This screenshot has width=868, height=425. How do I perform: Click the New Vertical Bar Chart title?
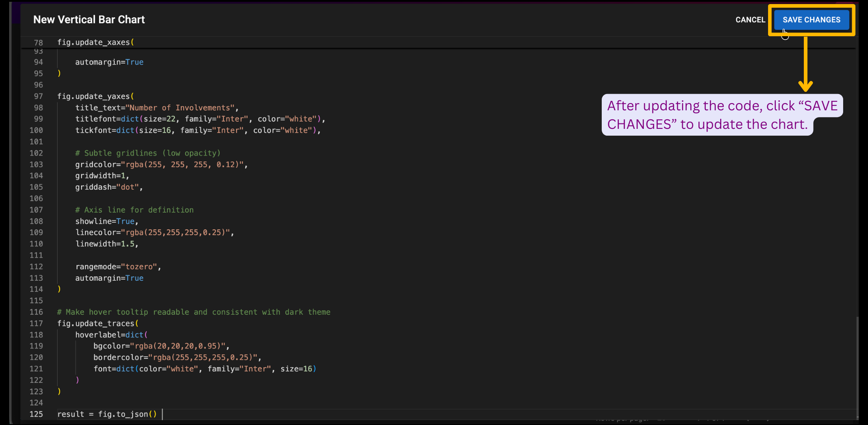[x=89, y=19]
